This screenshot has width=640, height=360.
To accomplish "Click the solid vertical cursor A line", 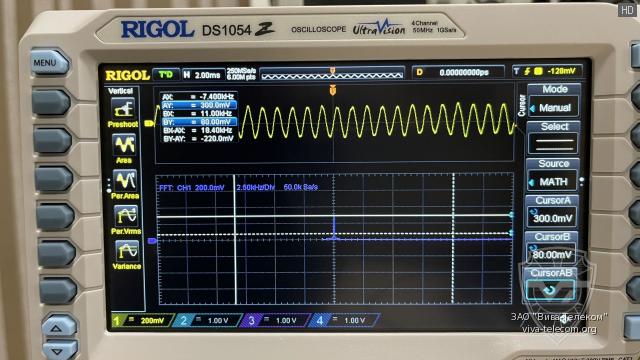I will click(235, 240).
